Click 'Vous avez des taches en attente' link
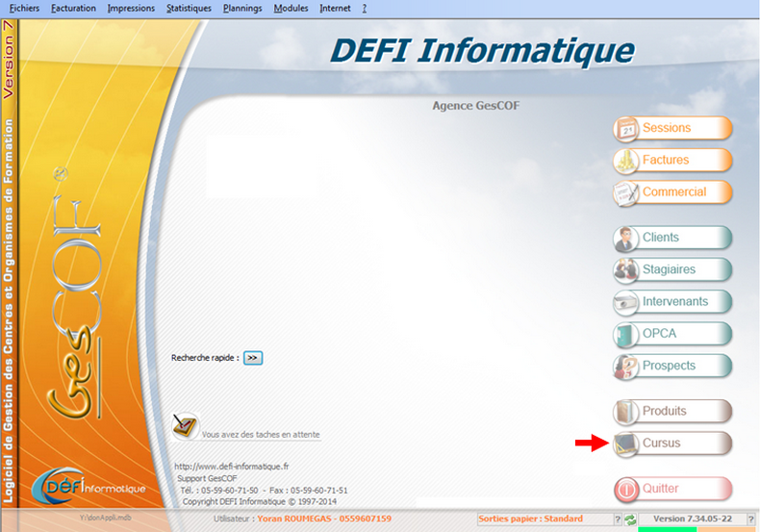 pyautogui.click(x=261, y=435)
